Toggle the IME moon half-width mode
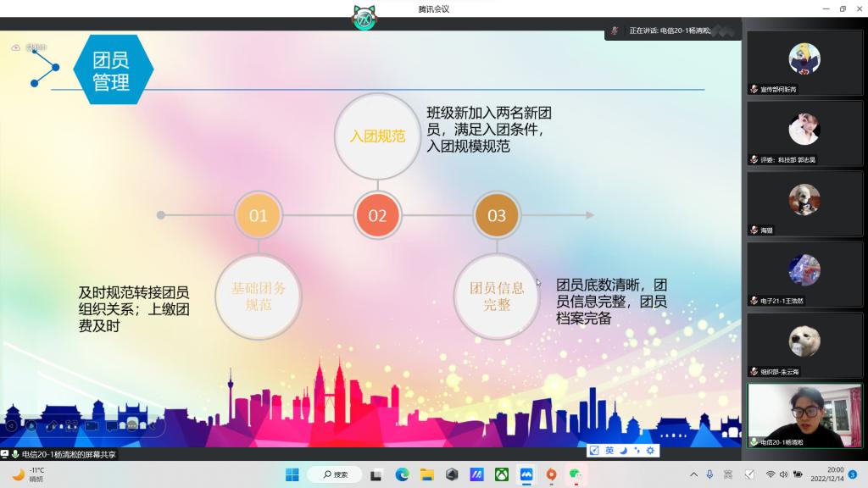Screen dimensions: 868x488 623,450
